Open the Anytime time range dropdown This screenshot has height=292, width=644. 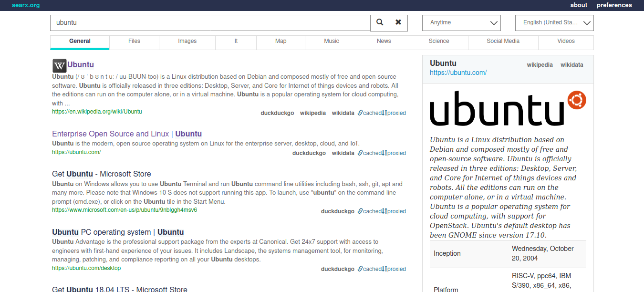(461, 23)
